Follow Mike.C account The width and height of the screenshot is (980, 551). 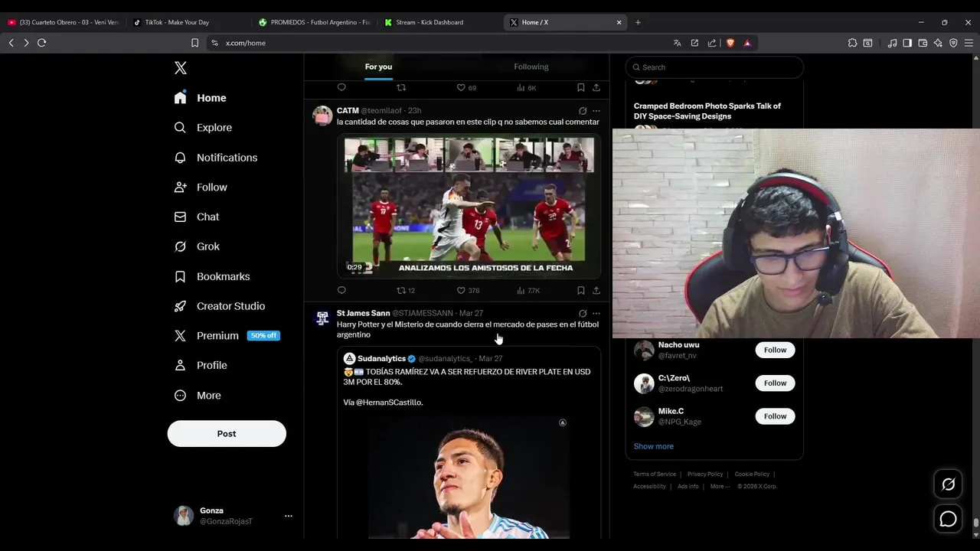point(775,416)
